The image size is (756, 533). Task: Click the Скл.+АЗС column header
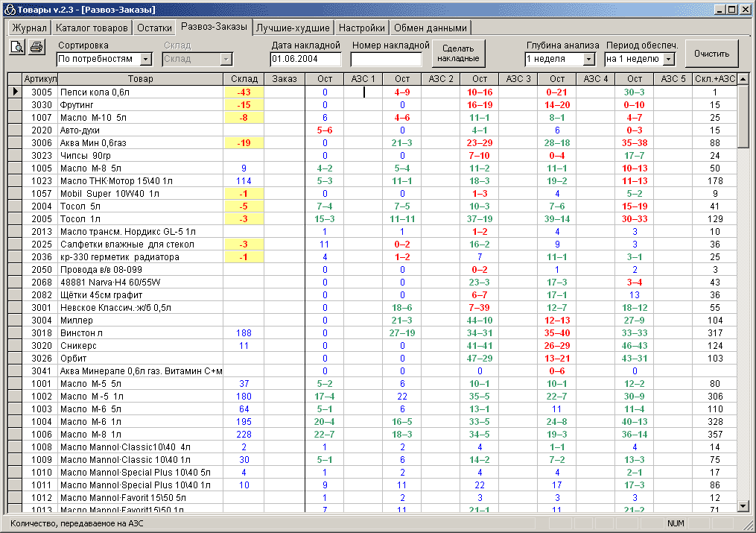click(x=715, y=78)
